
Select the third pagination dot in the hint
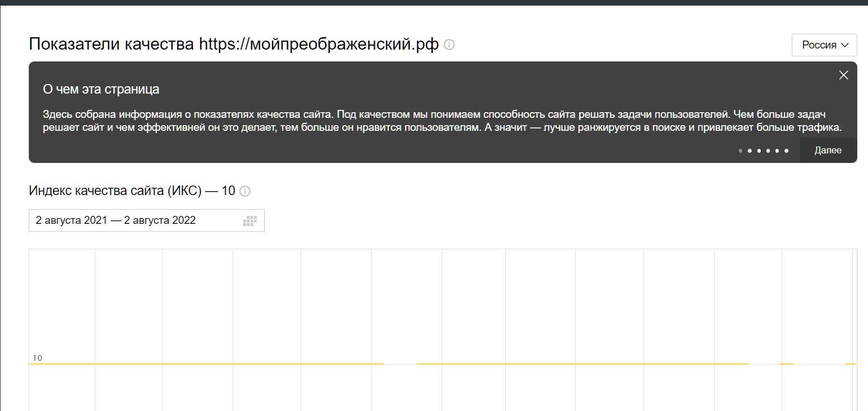point(759,151)
